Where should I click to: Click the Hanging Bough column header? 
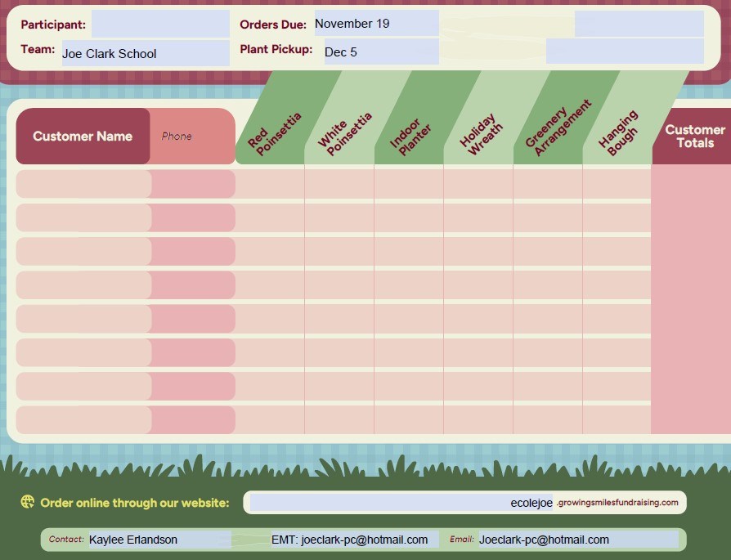619,132
